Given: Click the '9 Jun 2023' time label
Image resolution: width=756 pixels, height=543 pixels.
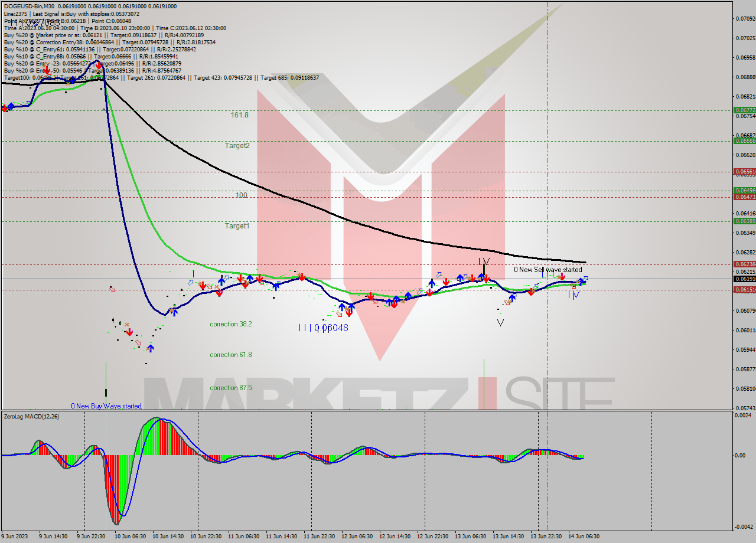Looking at the screenshot, I should (x=15, y=536).
